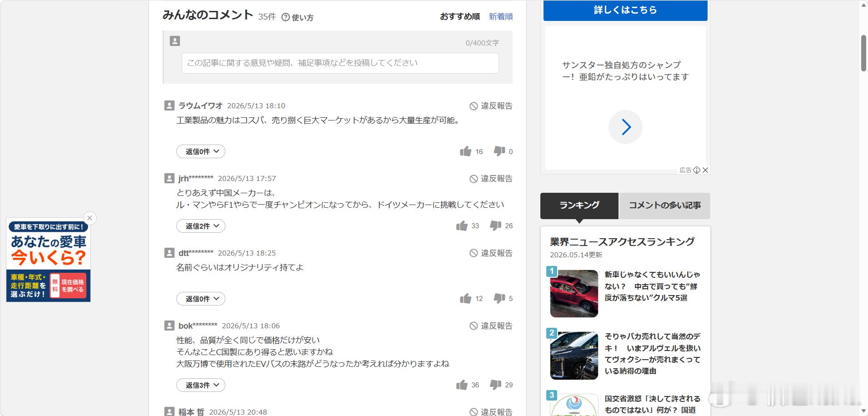The image size is (868, 416).
Task: Close the サンスター advertisement with X
Action: click(705, 170)
